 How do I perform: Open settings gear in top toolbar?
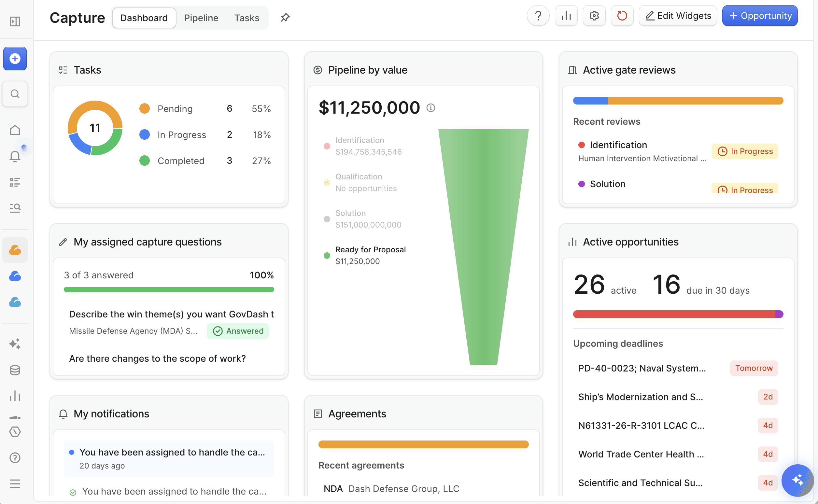594,16
